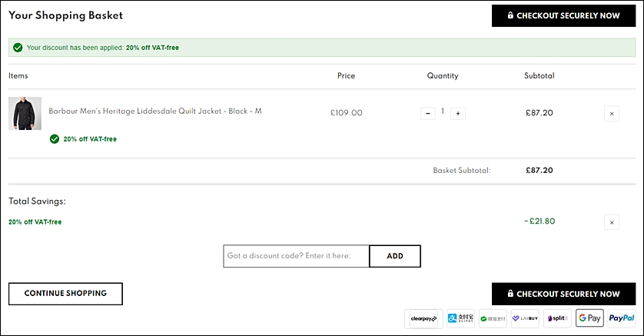Image resolution: width=644 pixels, height=336 pixels.
Task: Decrease jacket quantity with minus button
Action: click(x=428, y=113)
